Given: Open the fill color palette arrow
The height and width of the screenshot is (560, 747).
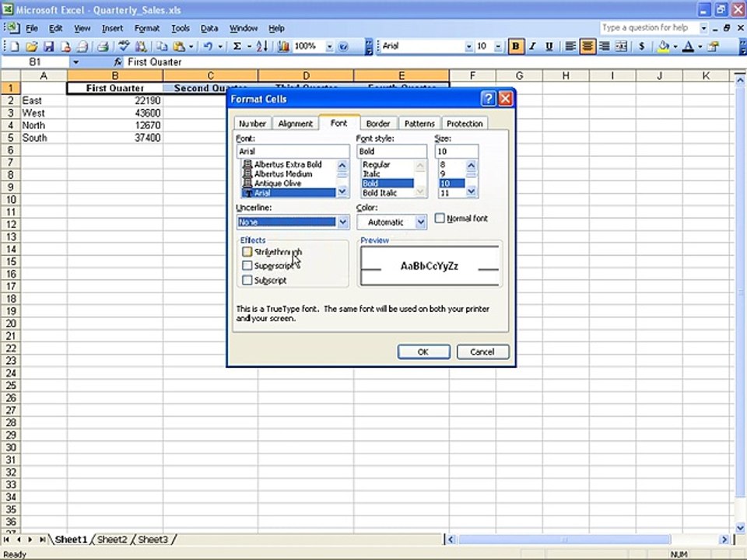Looking at the screenshot, I should pos(675,46).
